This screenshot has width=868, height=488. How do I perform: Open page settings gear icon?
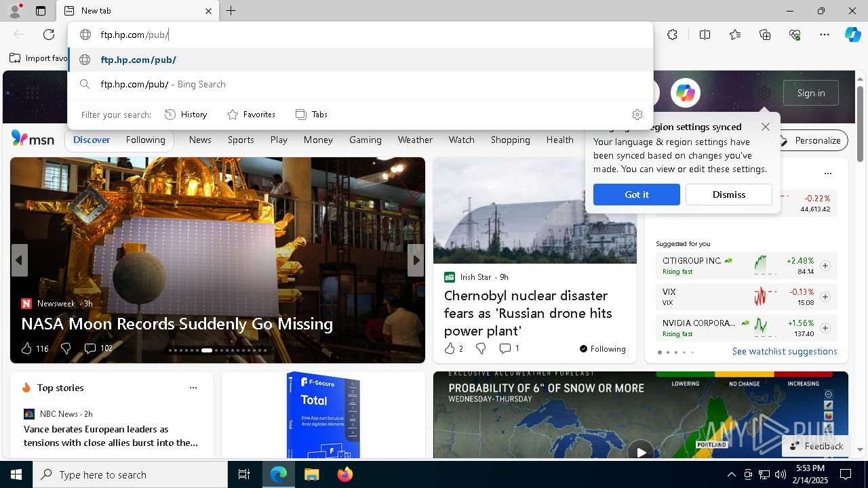click(764, 93)
